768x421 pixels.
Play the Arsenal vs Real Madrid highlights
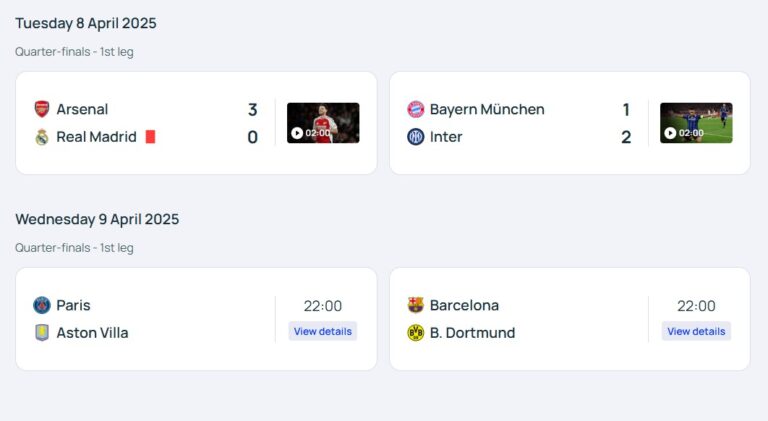point(323,123)
